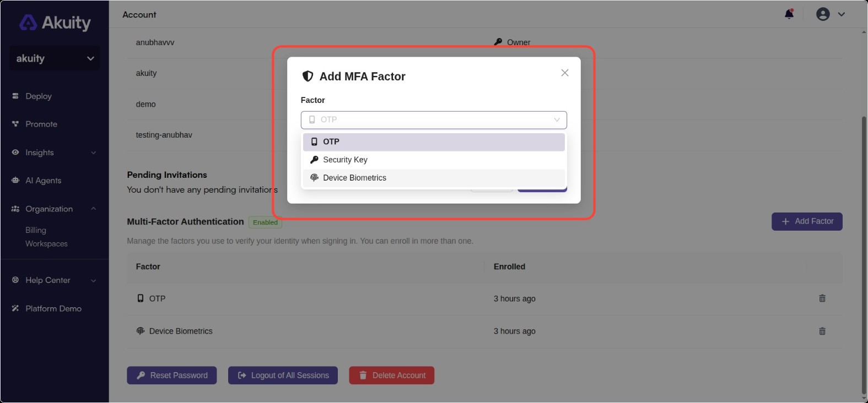Collapse the Organization sidebar section
Viewport: 868px width, 403px height.
coord(54,209)
